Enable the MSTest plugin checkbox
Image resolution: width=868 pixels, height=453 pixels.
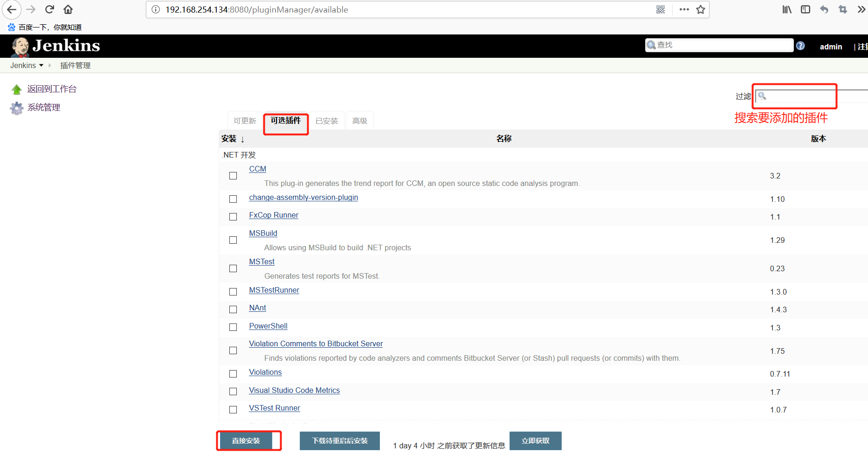click(233, 268)
